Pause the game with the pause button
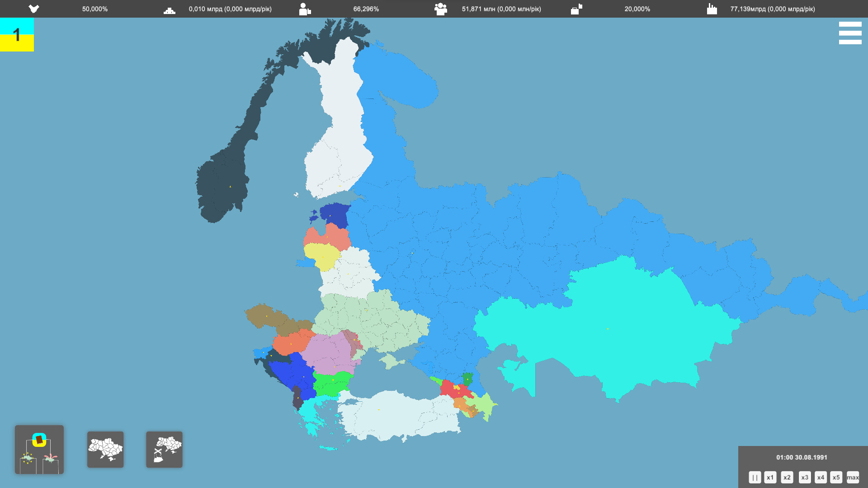This screenshot has height=488, width=868. coord(755,477)
